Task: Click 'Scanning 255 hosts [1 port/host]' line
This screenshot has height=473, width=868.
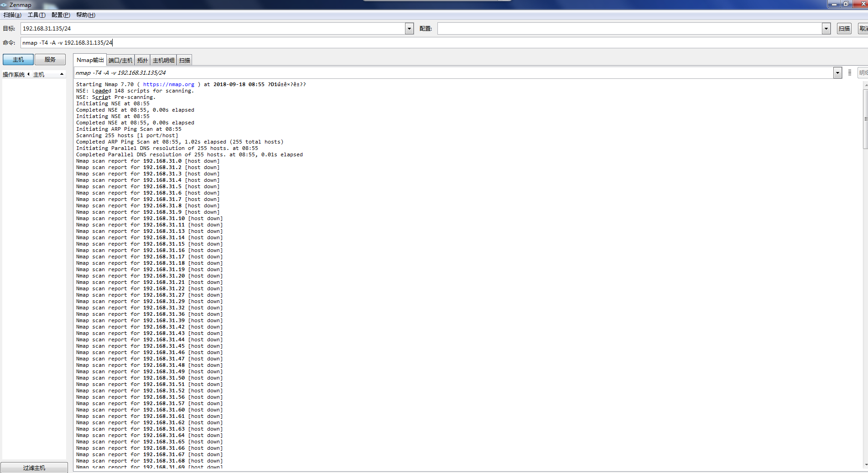Action: (x=127, y=135)
